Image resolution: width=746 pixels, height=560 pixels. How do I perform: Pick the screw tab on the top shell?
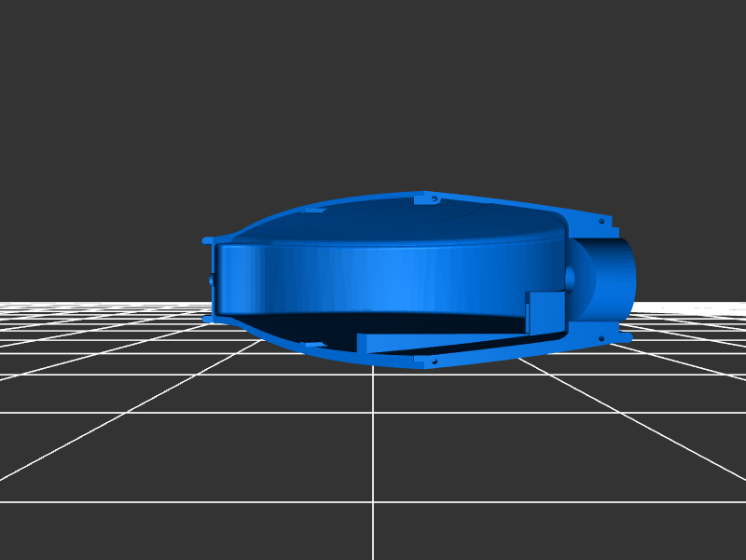430,198
